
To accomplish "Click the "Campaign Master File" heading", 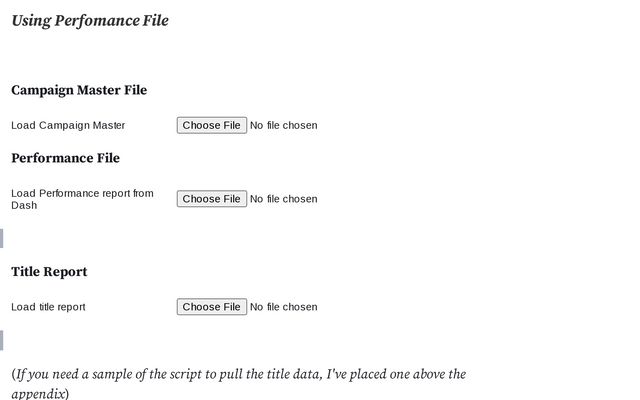I will (79, 90).
